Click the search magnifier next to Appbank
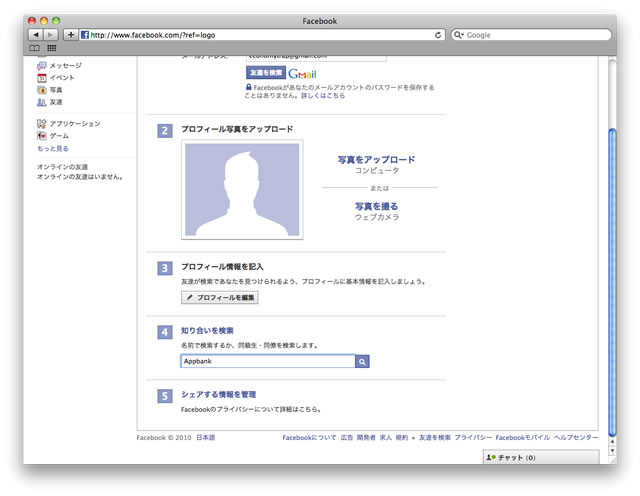This screenshot has width=640, height=496. coord(362,361)
